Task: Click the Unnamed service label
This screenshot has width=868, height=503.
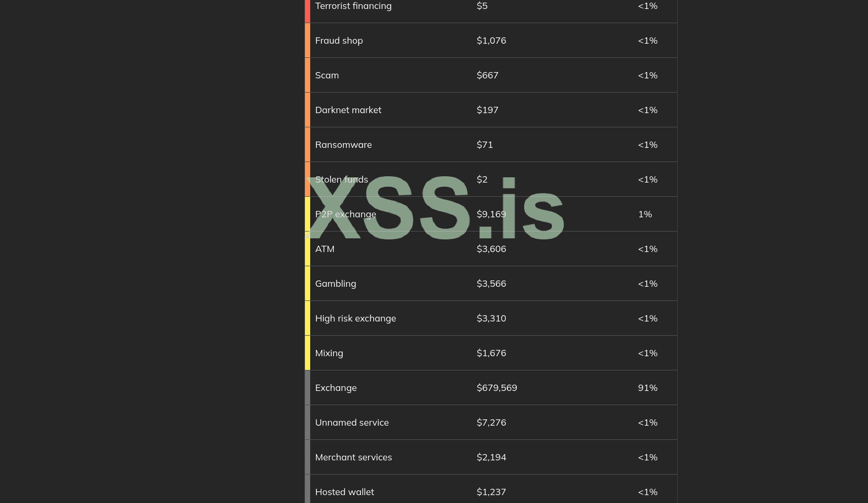Action: coord(352,422)
